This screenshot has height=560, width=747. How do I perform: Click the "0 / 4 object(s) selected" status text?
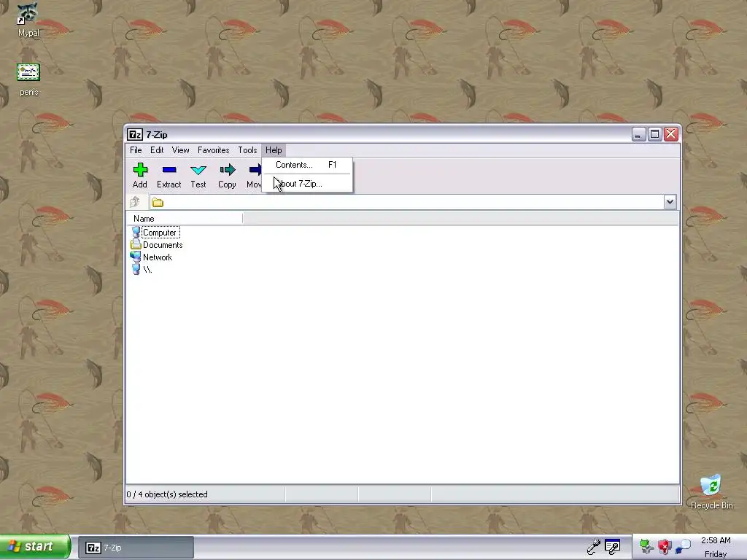click(167, 494)
